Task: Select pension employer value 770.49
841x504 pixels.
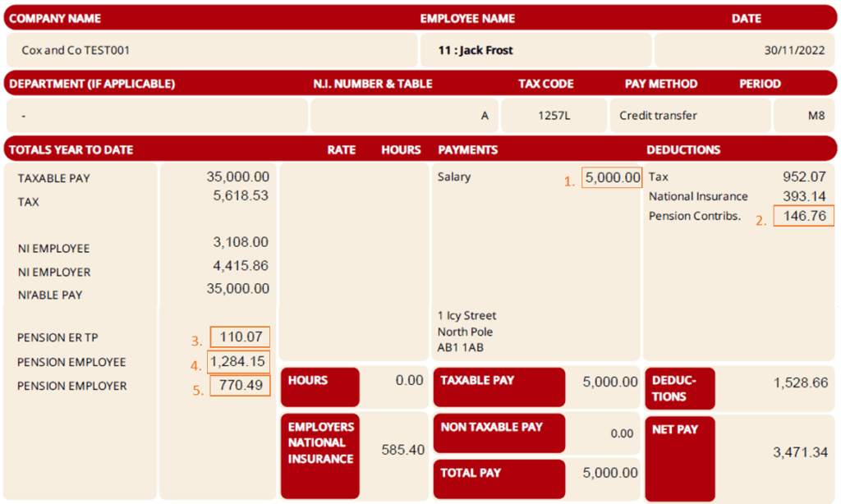Action: pyautogui.click(x=241, y=385)
